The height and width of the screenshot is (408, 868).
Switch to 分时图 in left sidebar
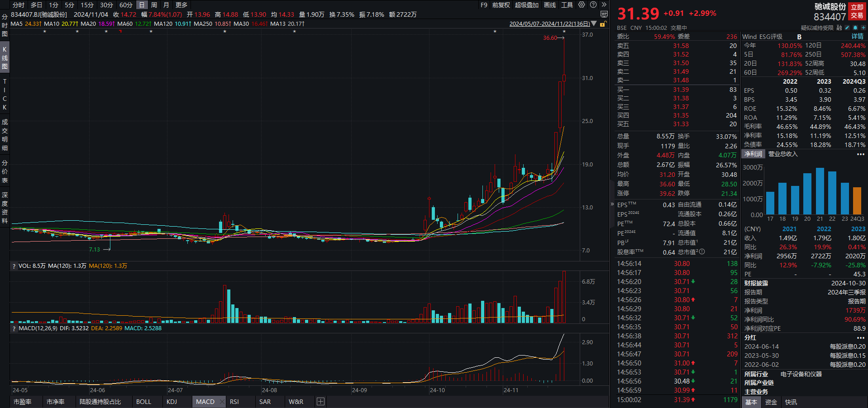pyautogui.click(x=5, y=25)
